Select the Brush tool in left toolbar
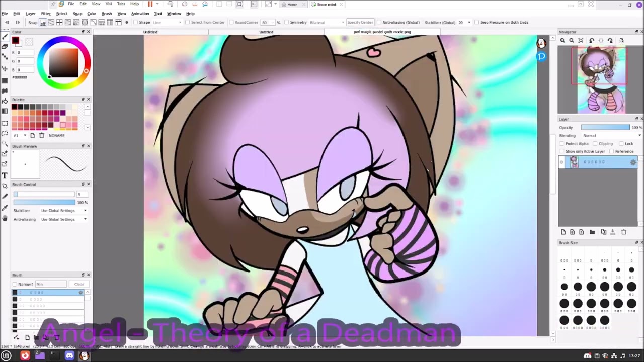The height and width of the screenshot is (362, 644). pyautogui.click(x=5, y=36)
